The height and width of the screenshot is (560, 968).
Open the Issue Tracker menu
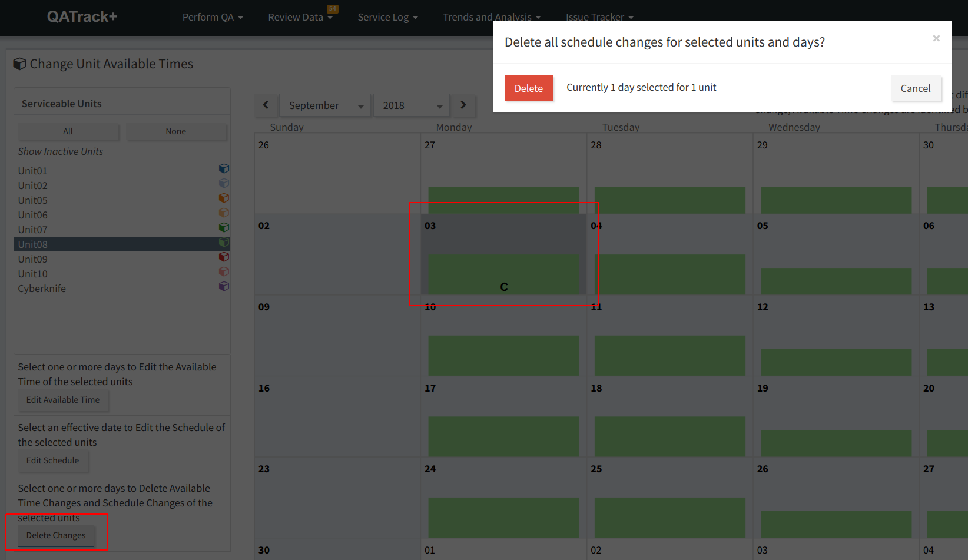coord(599,17)
